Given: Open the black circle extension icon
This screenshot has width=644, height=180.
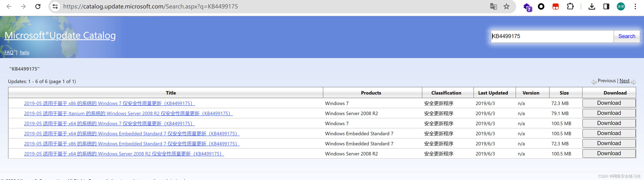Looking at the screenshot, I should point(541,6).
